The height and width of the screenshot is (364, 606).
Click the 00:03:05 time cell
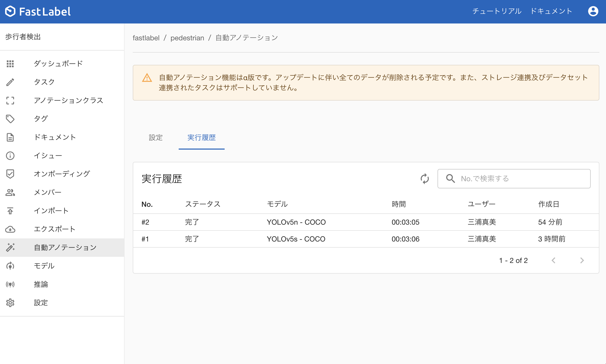405,222
